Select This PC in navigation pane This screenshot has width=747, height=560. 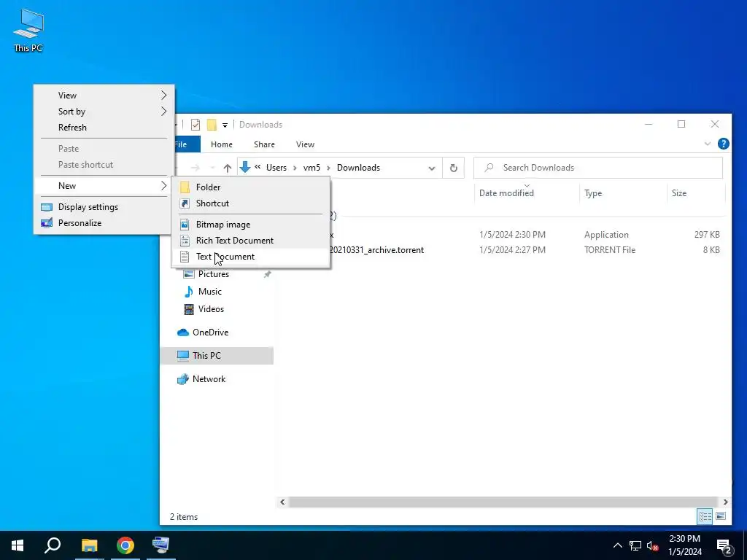tap(217, 356)
